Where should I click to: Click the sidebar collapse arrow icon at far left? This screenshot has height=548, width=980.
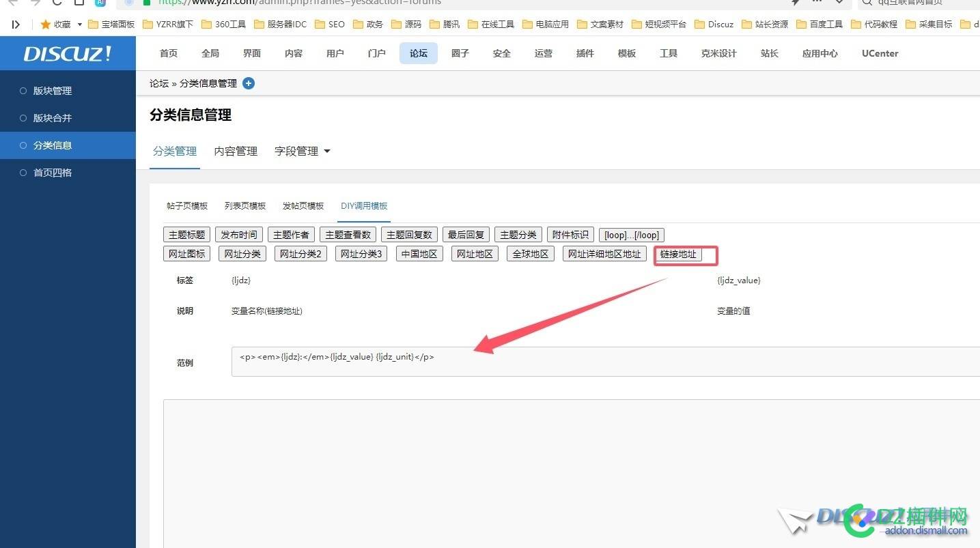point(16,24)
